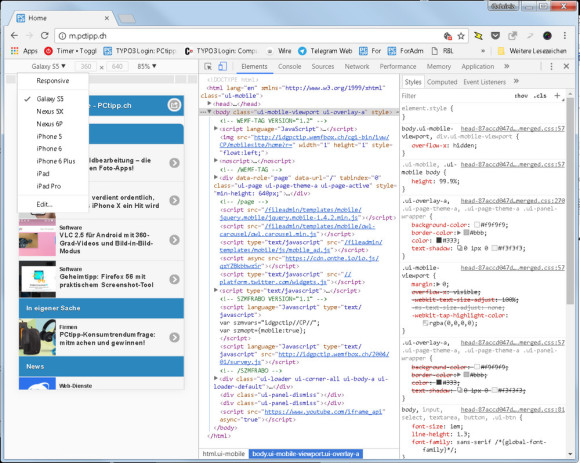Viewport: 580px width, 463px height.
Task: Open Apps shortcut grid icon
Action: click(x=14, y=51)
